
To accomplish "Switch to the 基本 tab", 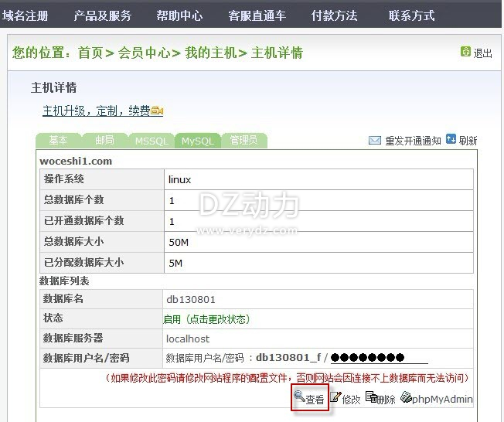I will tap(58, 141).
